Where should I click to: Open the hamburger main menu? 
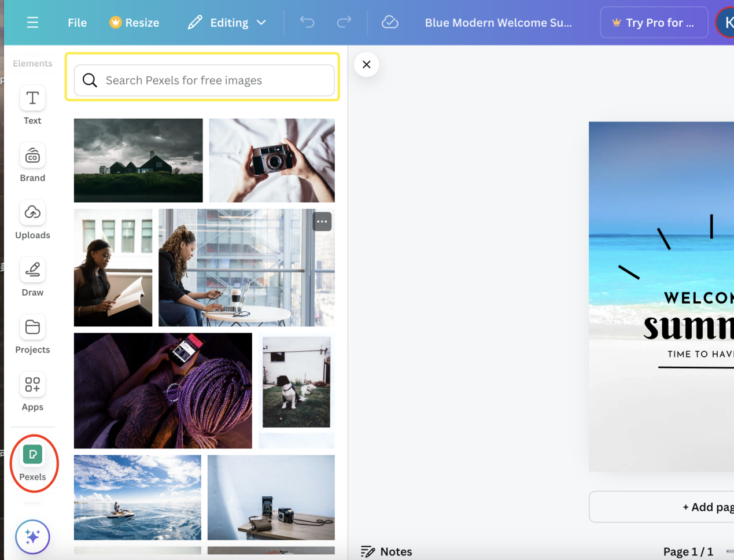tap(32, 23)
